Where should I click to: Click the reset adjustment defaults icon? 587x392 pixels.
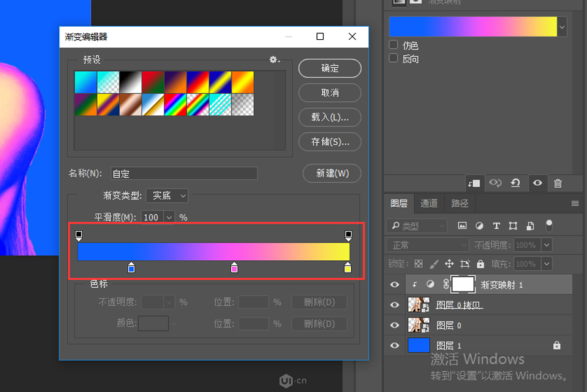pos(515,183)
